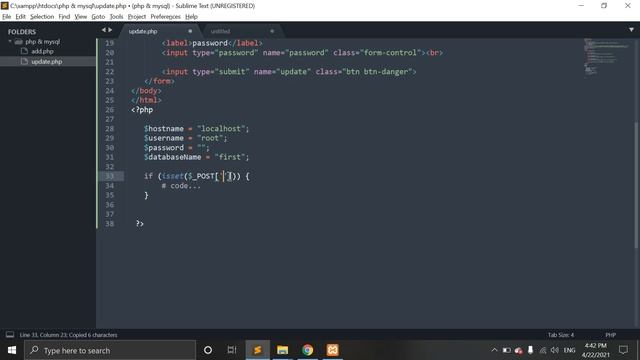Open the notification center icon
640x360 pixels.
pyautogui.click(x=623, y=350)
